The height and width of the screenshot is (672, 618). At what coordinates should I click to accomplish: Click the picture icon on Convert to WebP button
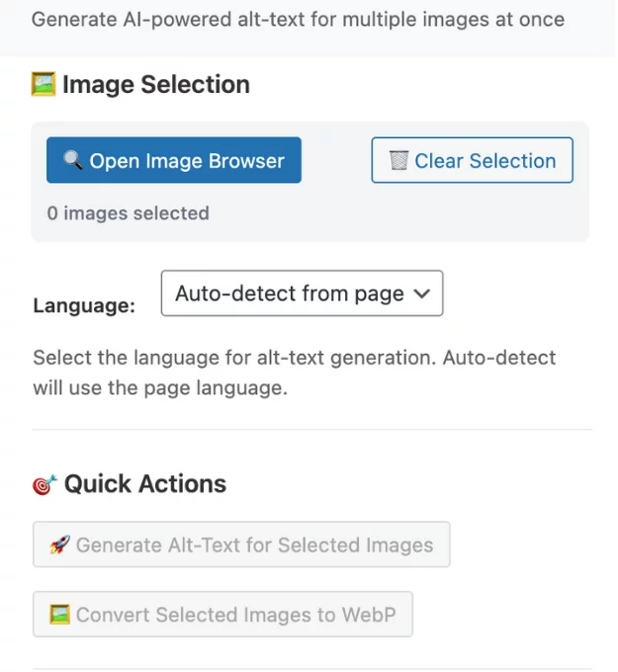click(59, 615)
